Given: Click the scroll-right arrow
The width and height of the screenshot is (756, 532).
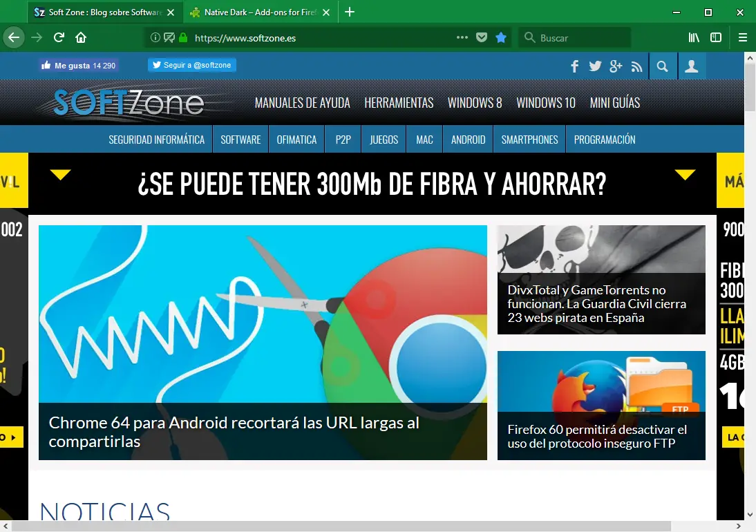Looking at the screenshot, I should click(x=738, y=526).
